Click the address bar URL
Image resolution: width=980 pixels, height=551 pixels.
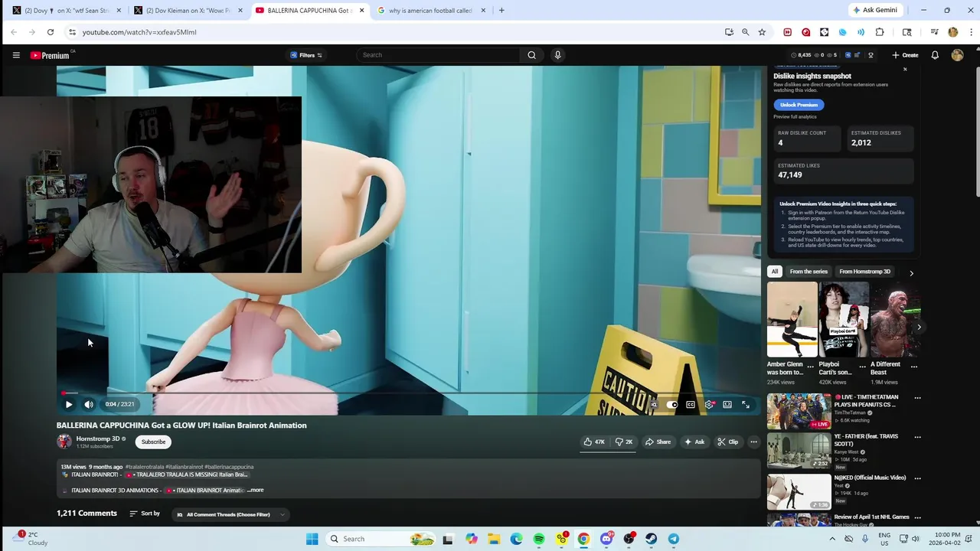[x=139, y=32]
